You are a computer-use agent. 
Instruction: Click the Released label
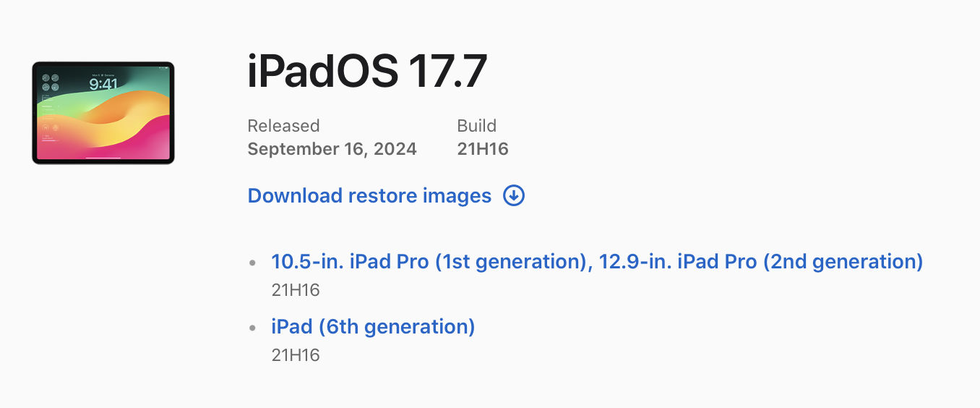[283, 126]
